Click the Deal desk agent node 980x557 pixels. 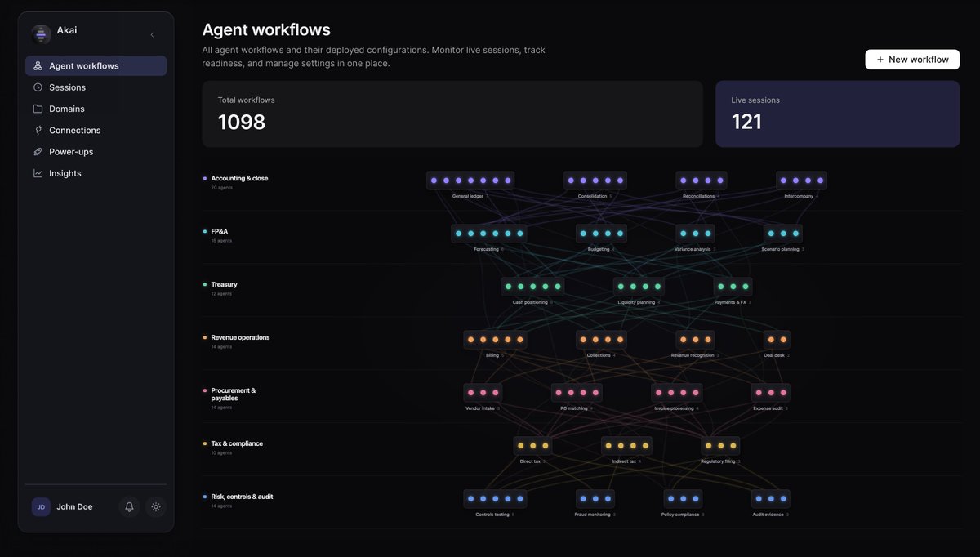777,340
